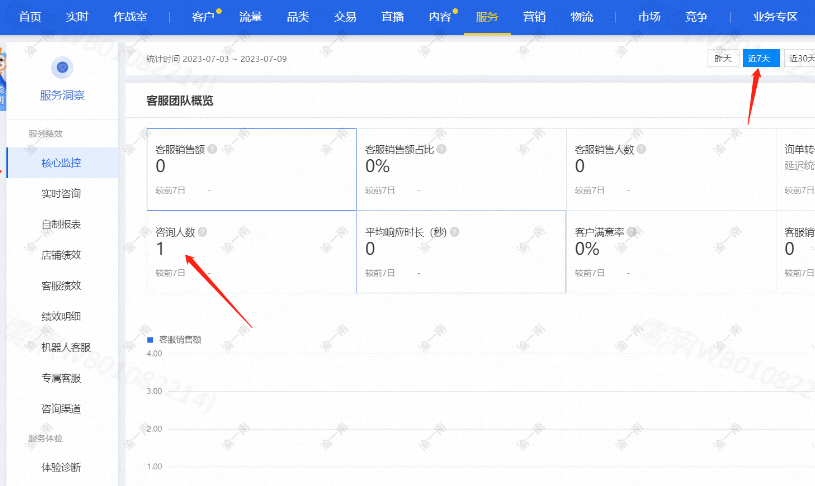The image size is (815, 486).
Task: Click the 2.00 chart axis label
Action: (x=154, y=429)
